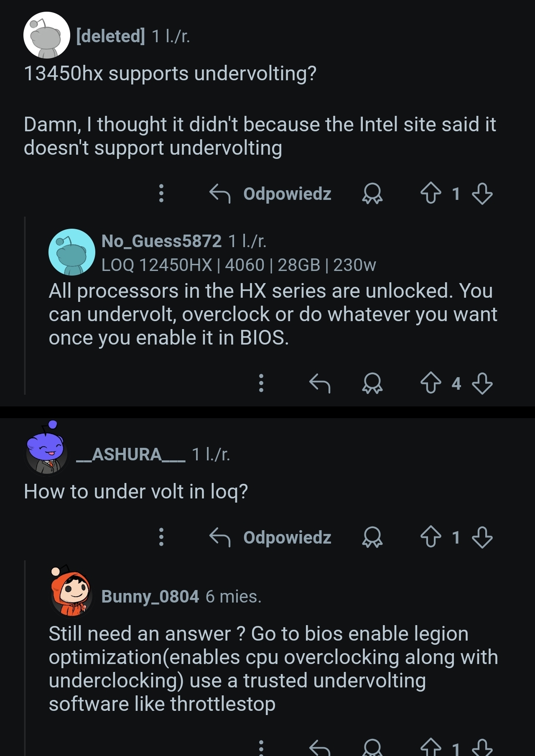Upvote __ASHURA___'s loq question

coord(431,537)
